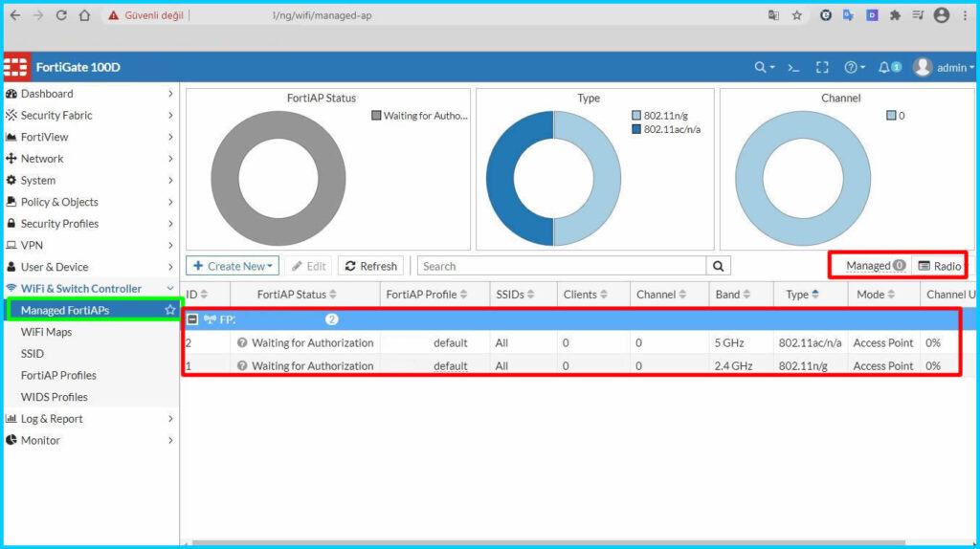The image size is (980, 549).
Task: Open browser extensions puzzle icon
Action: (895, 15)
